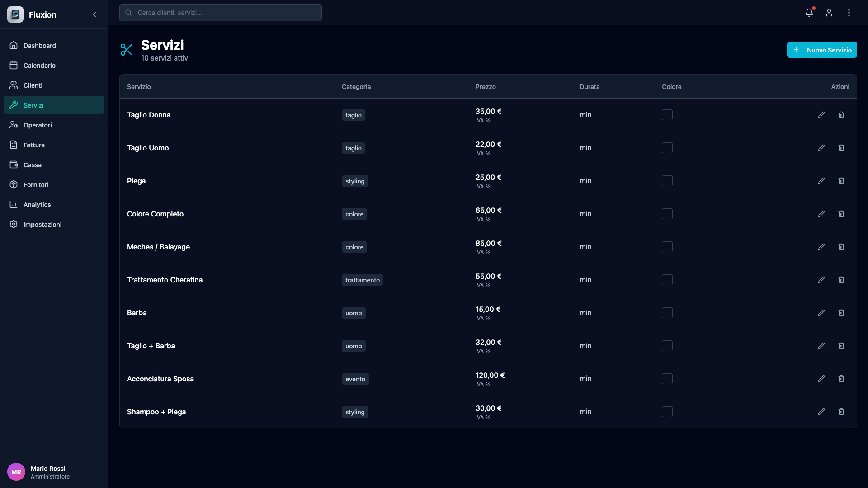
Task: Edit the Taglio Donna service
Action: (x=821, y=115)
